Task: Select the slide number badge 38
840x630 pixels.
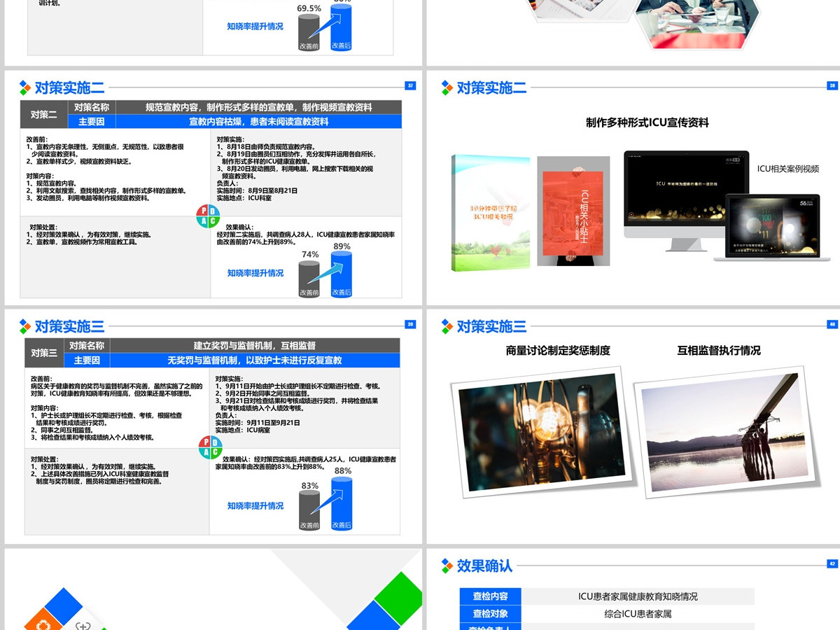Action: 832,86
